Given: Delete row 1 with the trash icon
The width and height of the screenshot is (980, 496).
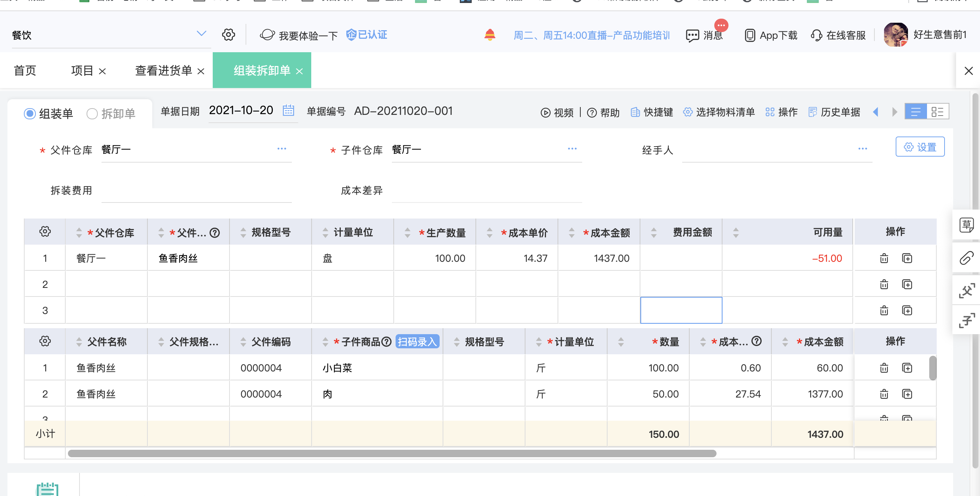Looking at the screenshot, I should click(x=884, y=258).
